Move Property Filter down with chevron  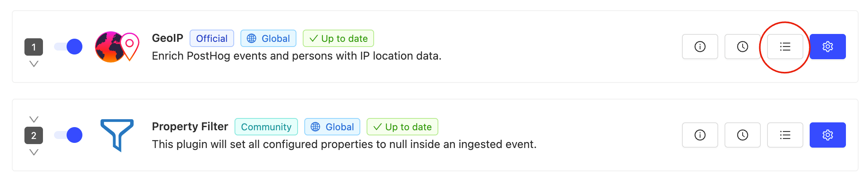[34, 152]
